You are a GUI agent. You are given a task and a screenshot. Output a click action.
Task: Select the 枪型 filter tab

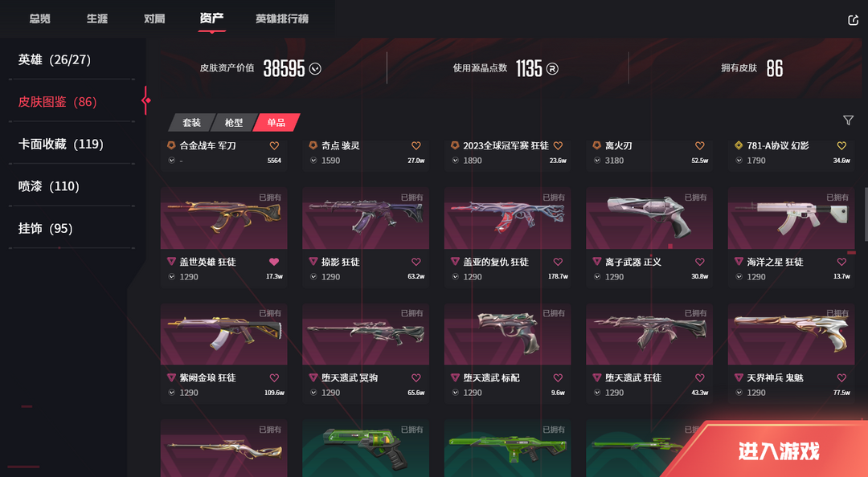[x=234, y=122]
